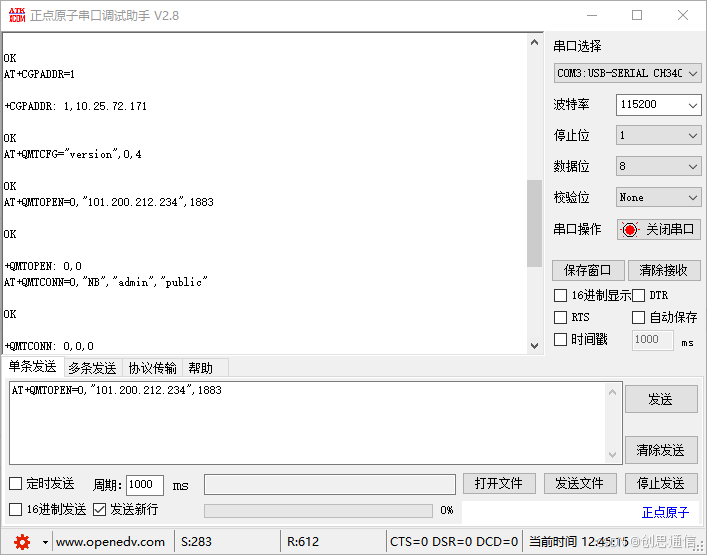Screen dimensions: 707x555
Task: Enable the 16进制发送 checkbox
Action: pos(15,509)
